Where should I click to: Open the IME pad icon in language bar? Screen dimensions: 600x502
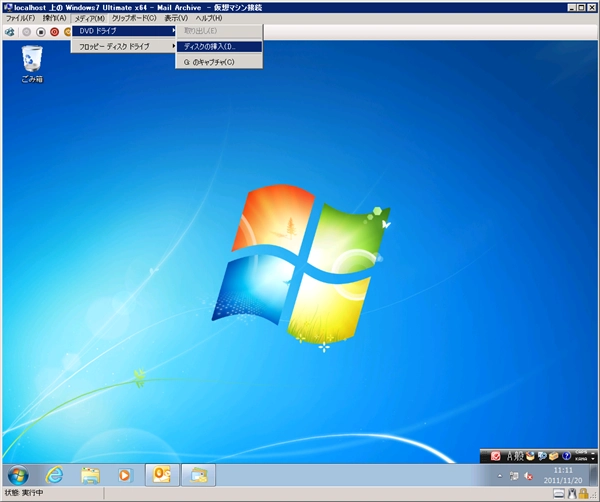530,456
